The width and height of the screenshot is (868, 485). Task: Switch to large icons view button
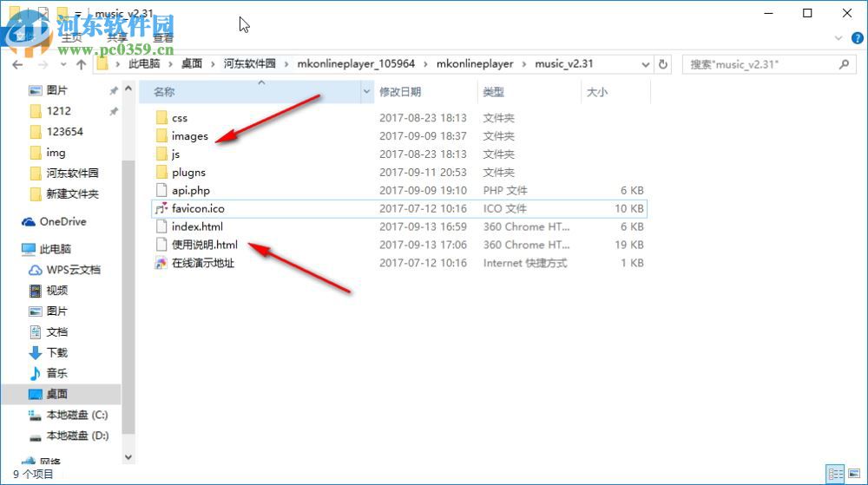click(854, 474)
